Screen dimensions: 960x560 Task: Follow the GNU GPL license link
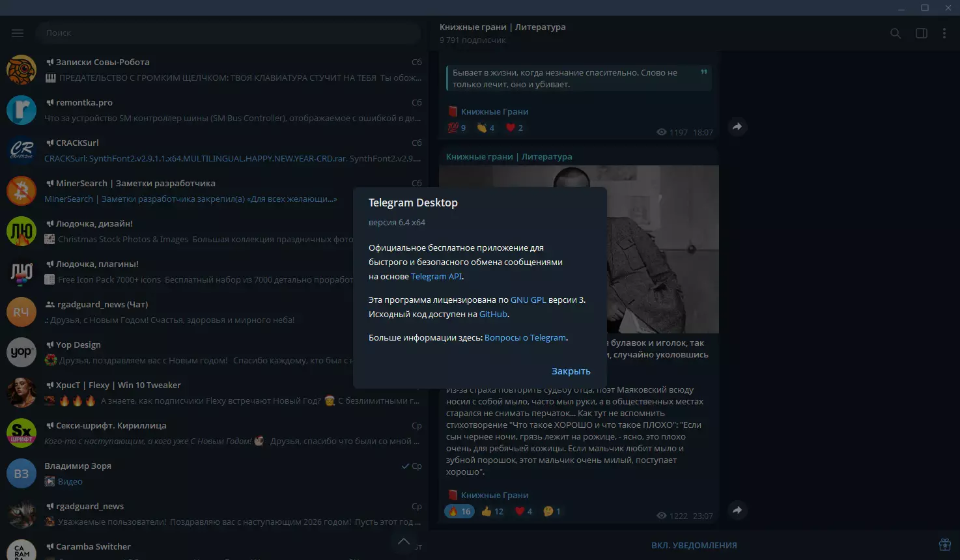(528, 300)
